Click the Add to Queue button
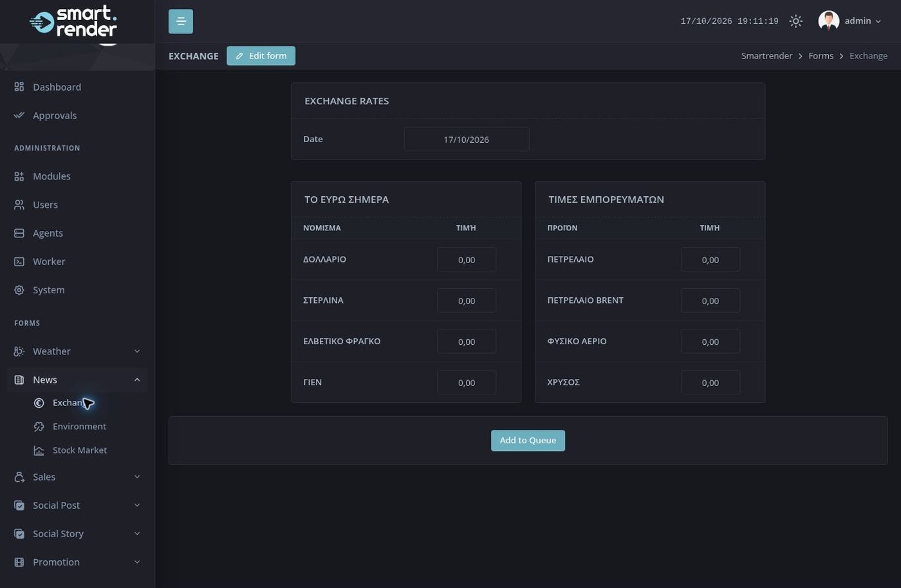The height and width of the screenshot is (588, 901). tap(528, 441)
